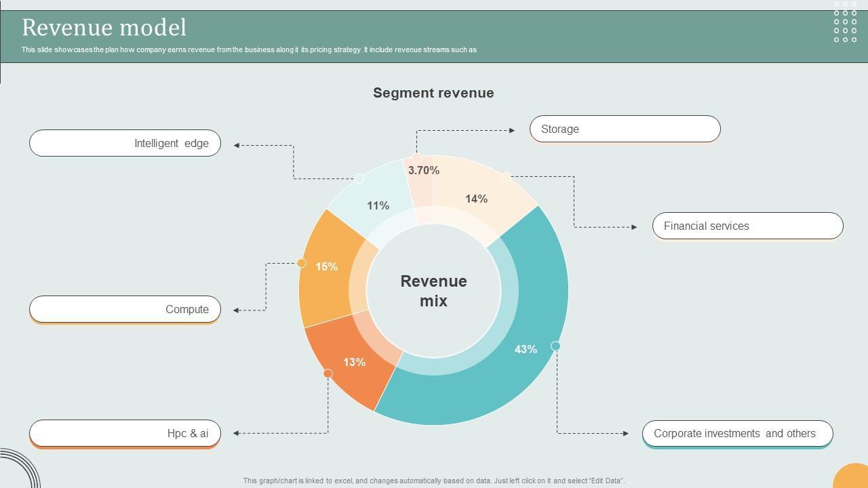The width and height of the screenshot is (868, 488).
Task: Click the orange circle in the bottom-right corner
Action: pyautogui.click(x=853, y=476)
